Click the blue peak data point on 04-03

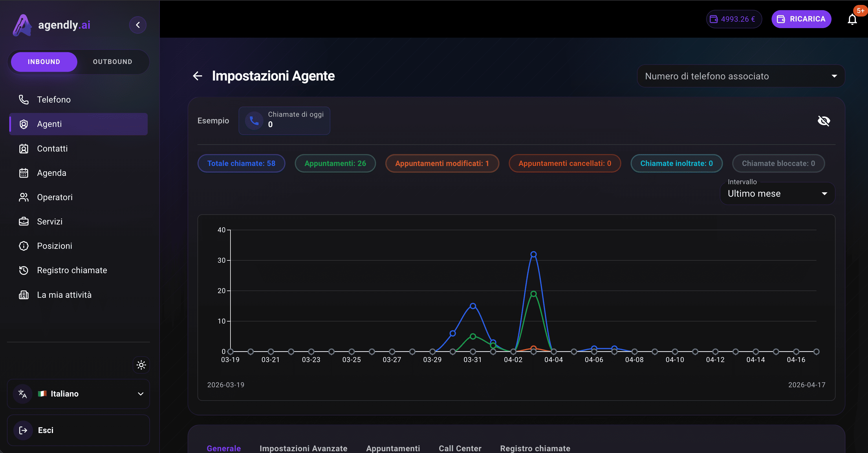point(533,255)
